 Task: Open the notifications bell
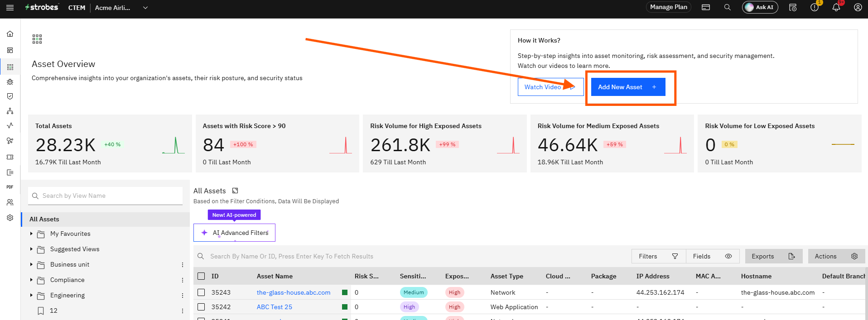(x=836, y=7)
